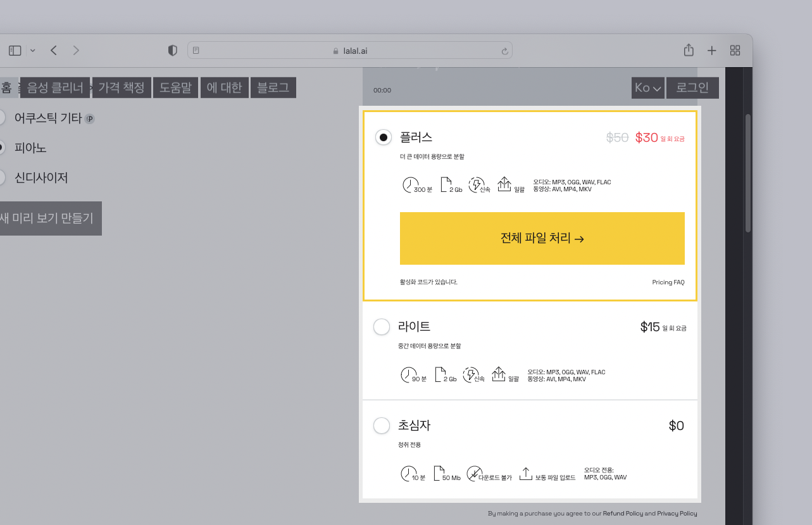Click the 일괄 batch upload icon in 라이트
This screenshot has width=812, height=525.
click(499, 374)
